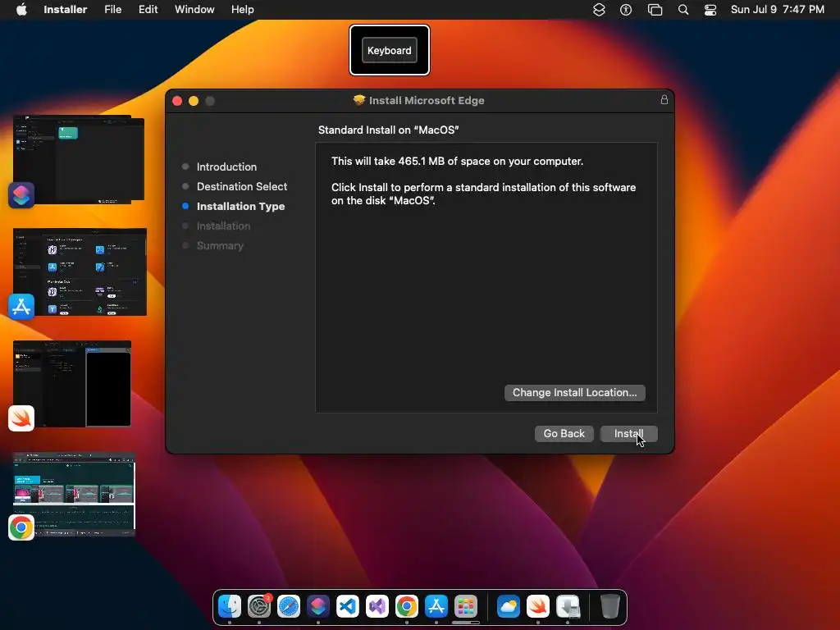The width and height of the screenshot is (840, 630).
Task: Close the installer with red button
Action: point(177,101)
